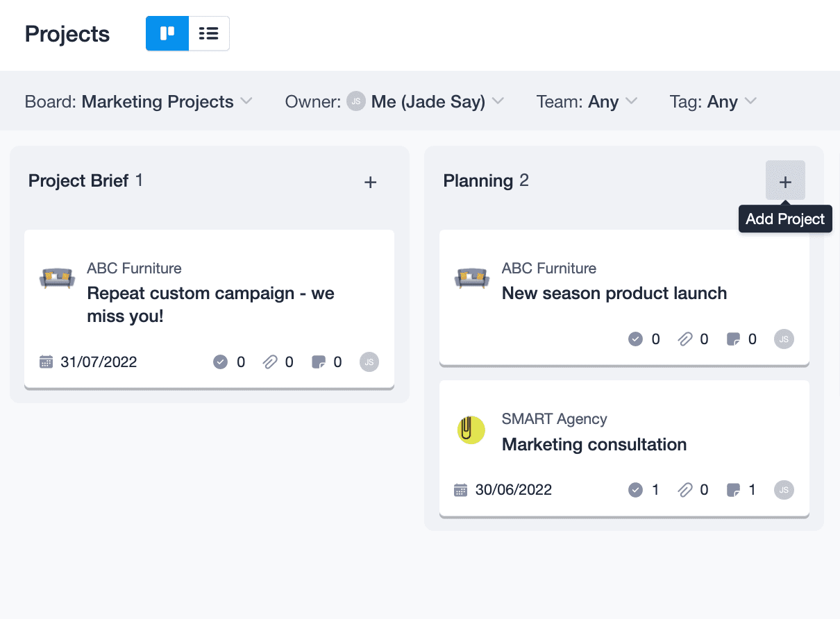This screenshot has width=840, height=619.
Task: Open the Board: Marketing Projects dropdown
Action: (138, 101)
